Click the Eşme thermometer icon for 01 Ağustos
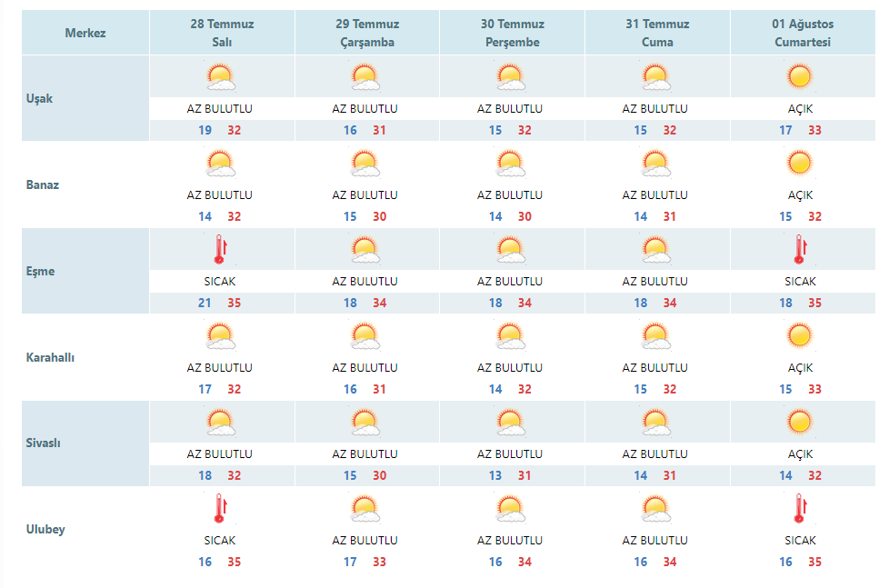 (800, 250)
